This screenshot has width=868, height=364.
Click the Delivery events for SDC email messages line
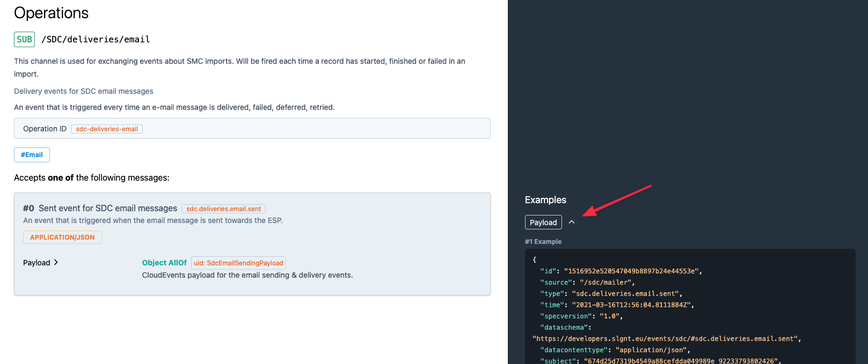pos(84,91)
